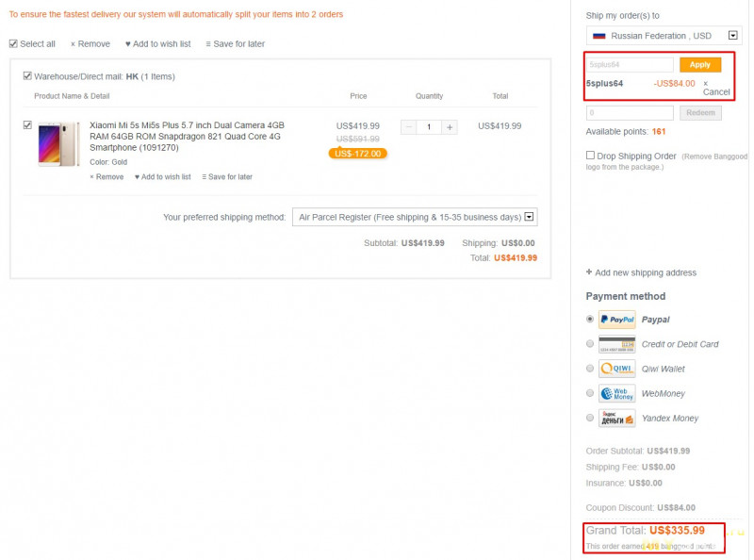
Task: Click the QIWI logo icon
Action: click(617, 369)
